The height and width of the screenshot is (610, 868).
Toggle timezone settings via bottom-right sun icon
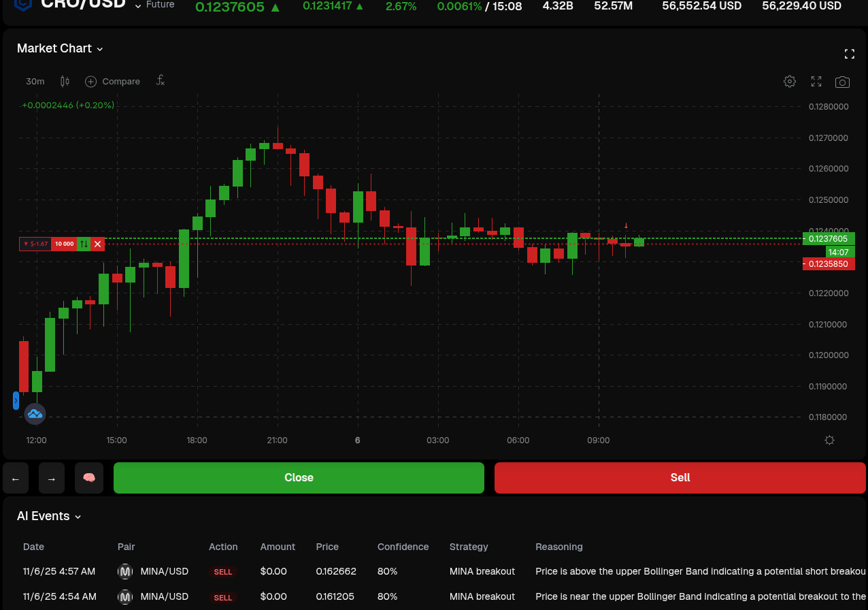point(829,440)
